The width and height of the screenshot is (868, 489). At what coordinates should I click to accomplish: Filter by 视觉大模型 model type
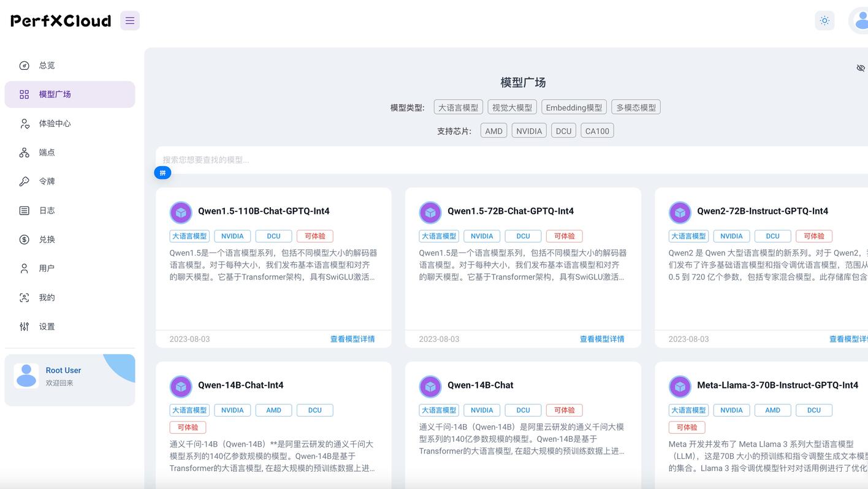[512, 107]
